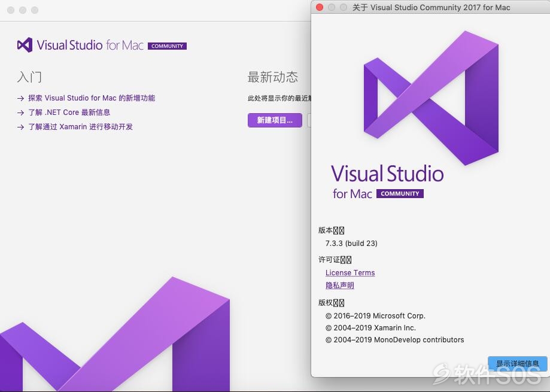This screenshot has width=550, height=392.
Task: Close the About Visual Studio Community window
Action: tap(320, 7)
